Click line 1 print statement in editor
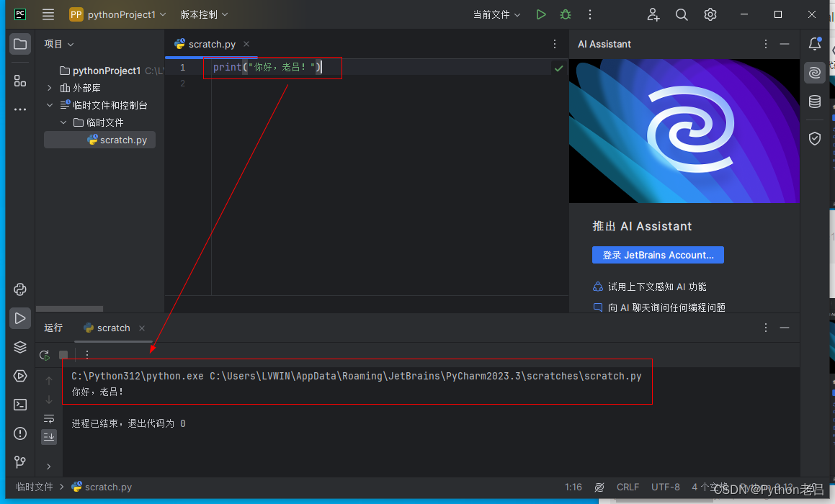 click(267, 67)
